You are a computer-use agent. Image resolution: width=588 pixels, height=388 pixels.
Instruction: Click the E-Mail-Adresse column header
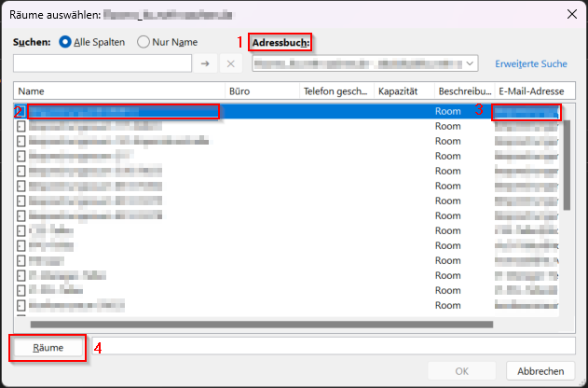tap(533, 91)
